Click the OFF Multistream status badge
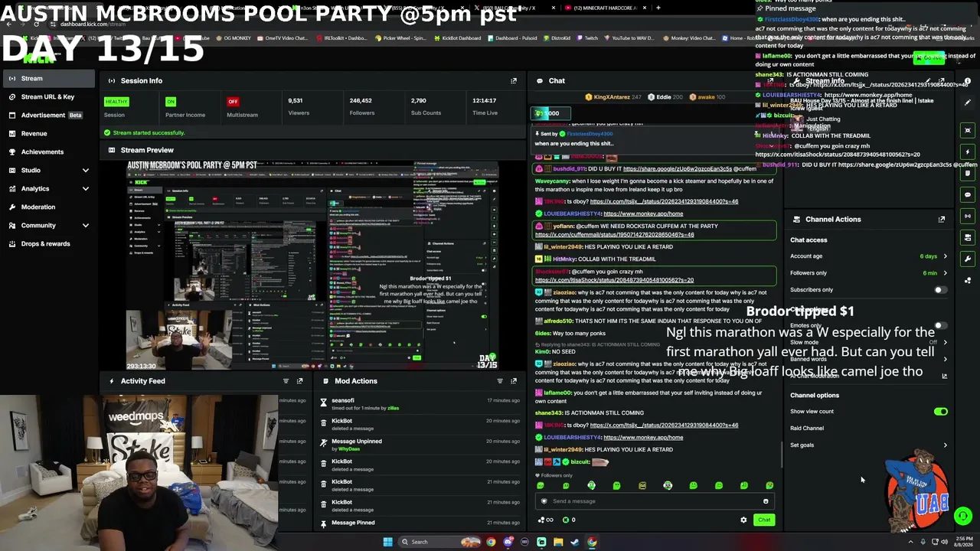The image size is (980, 551). coord(233,101)
